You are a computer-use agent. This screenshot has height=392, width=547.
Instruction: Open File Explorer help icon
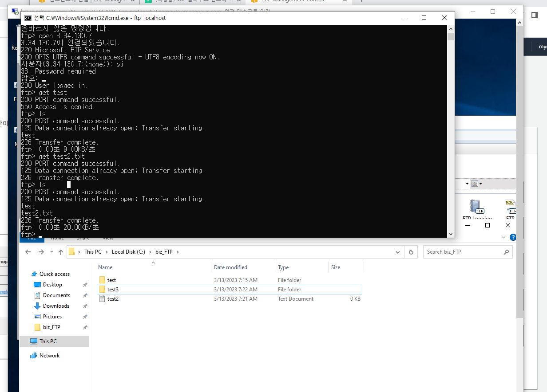tap(513, 238)
